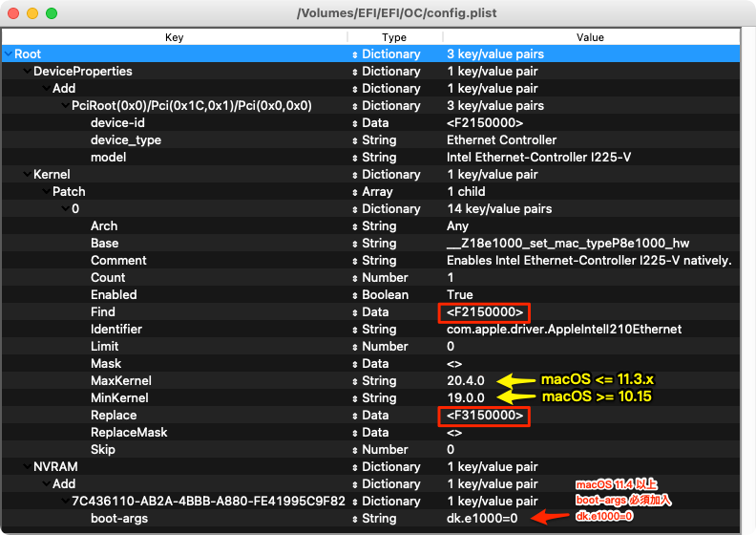Click the Key column header

(x=174, y=37)
